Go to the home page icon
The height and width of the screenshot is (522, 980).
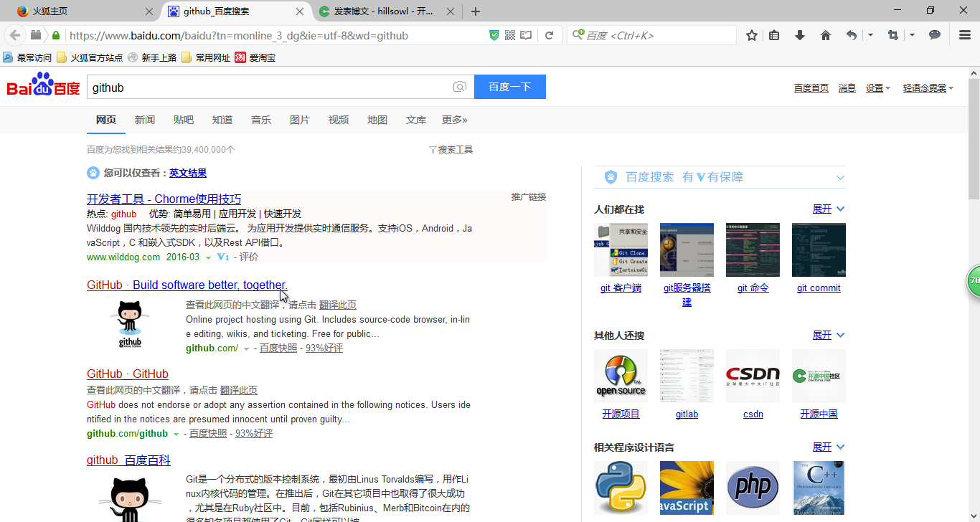point(826,35)
